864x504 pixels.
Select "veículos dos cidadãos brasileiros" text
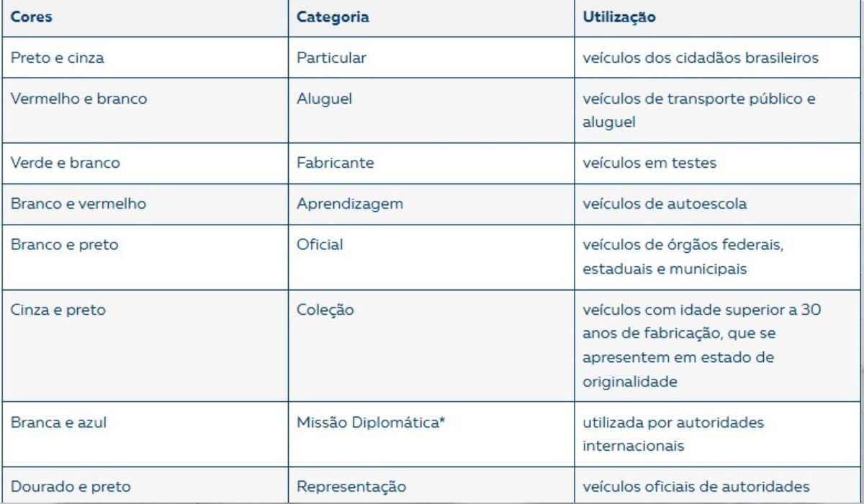click(x=701, y=58)
